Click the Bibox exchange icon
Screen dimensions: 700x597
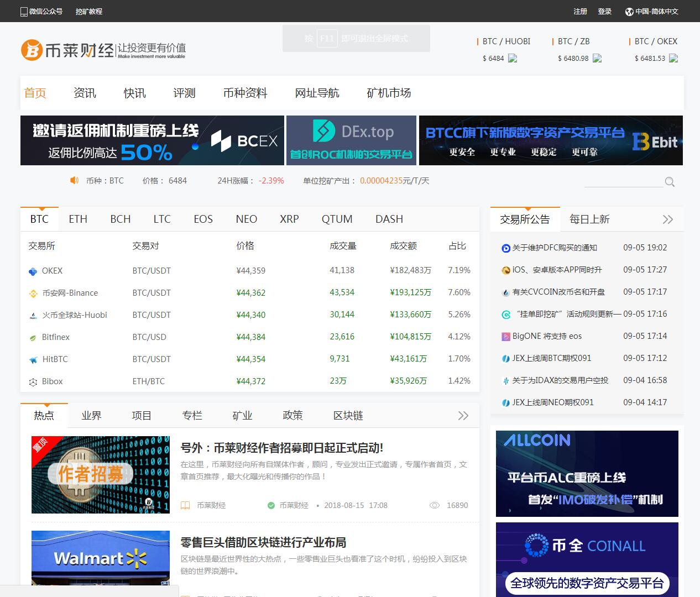point(33,381)
